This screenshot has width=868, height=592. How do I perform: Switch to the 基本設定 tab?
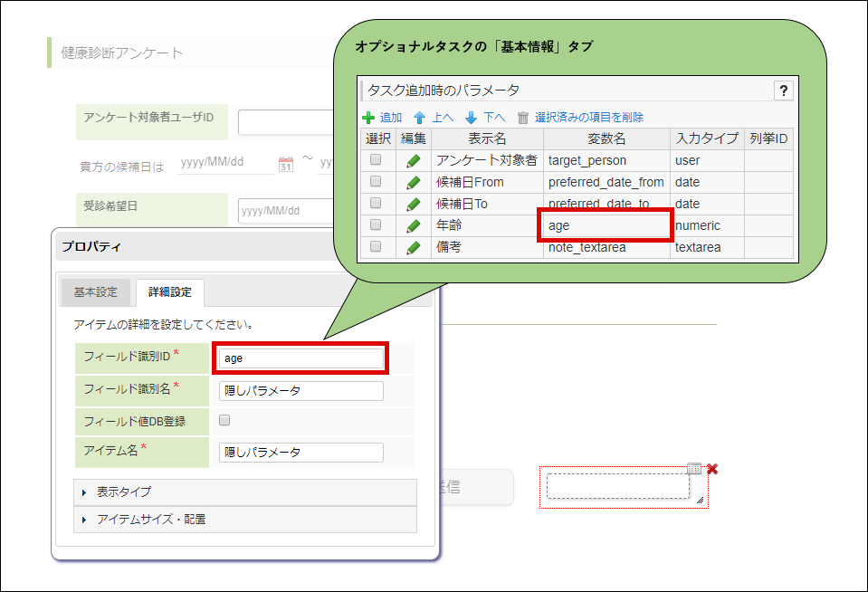pos(94,292)
